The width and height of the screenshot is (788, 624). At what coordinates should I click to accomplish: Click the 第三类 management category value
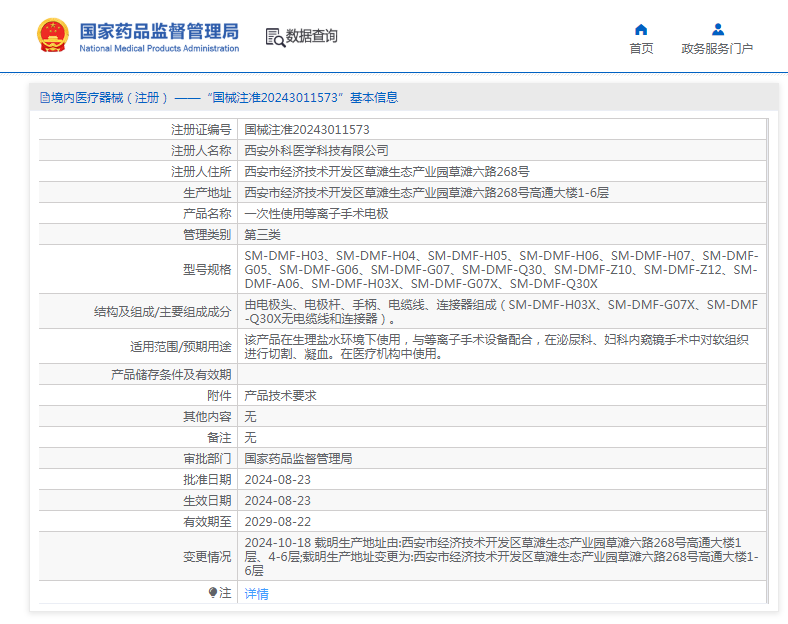263,235
